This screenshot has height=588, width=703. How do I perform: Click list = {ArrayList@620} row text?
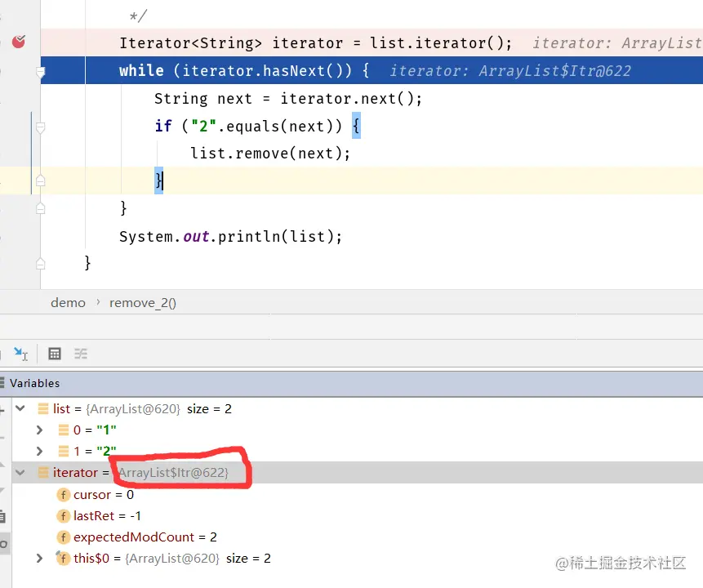click(142, 408)
